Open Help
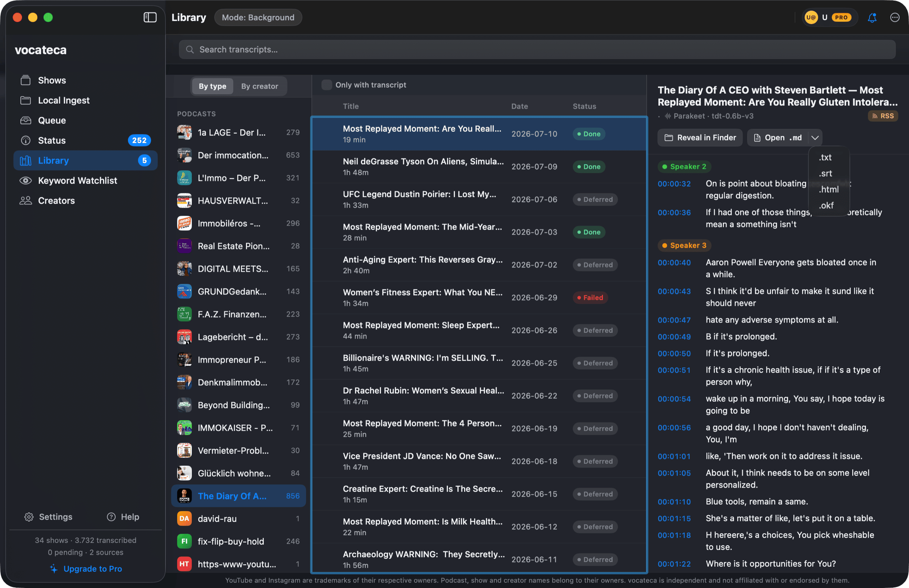 (x=123, y=517)
